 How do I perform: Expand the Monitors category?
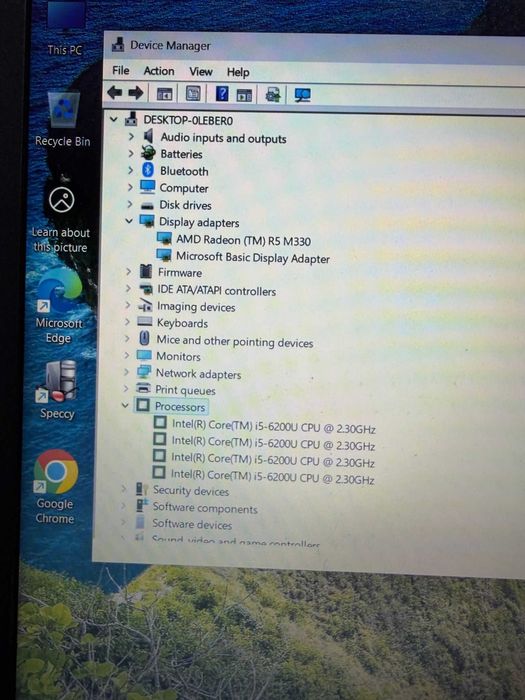point(126,355)
